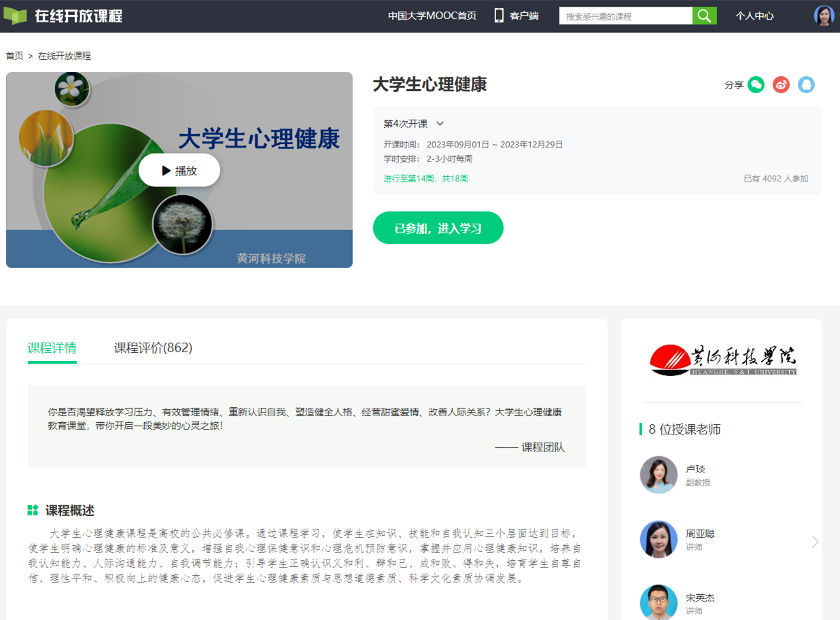This screenshot has height=620, width=840.
Task: Click 已参加，进入学习 button
Action: click(438, 228)
